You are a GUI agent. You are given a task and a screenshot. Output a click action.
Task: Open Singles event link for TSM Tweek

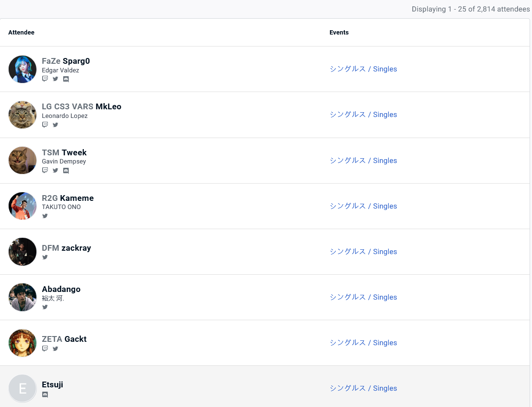[363, 160]
